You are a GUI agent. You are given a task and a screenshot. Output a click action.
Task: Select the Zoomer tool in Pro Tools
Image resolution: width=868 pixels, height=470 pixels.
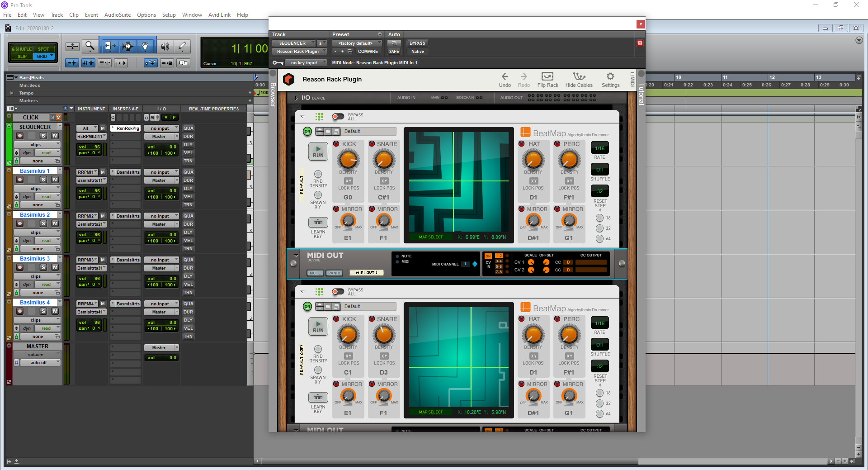[90, 46]
